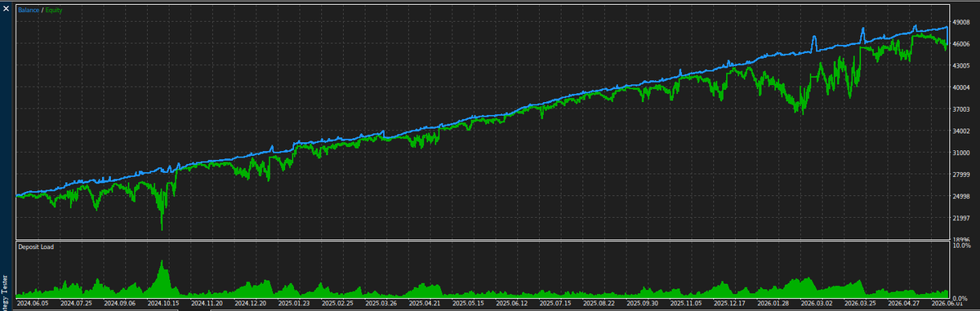The height and width of the screenshot is (311, 980).
Task: Select the 2025.02.25 date label
Action: coord(338,303)
